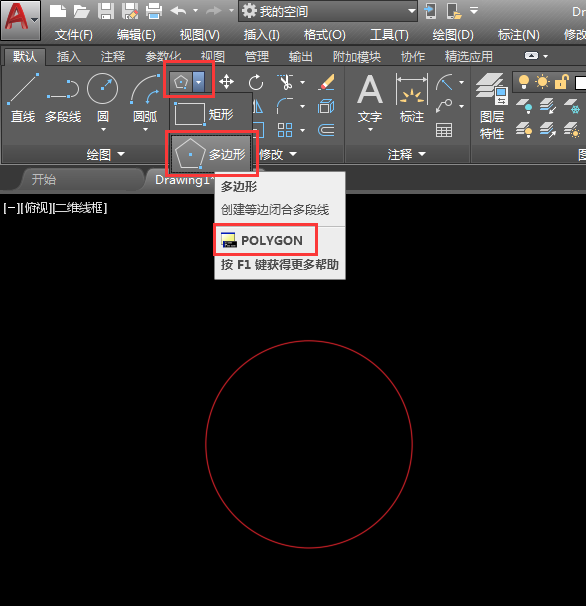Click the New file icon

pos(58,11)
